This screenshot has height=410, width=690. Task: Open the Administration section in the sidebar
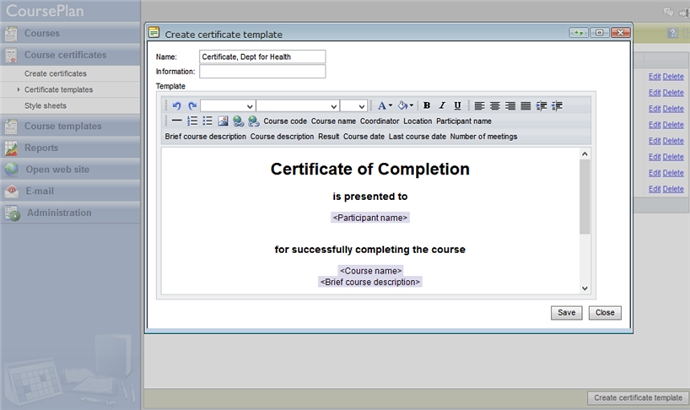pos(70,212)
